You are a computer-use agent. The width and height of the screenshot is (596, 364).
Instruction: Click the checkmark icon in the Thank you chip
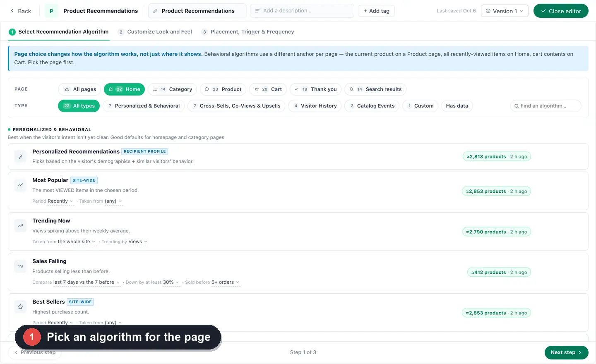pyautogui.click(x=297, y=89)
